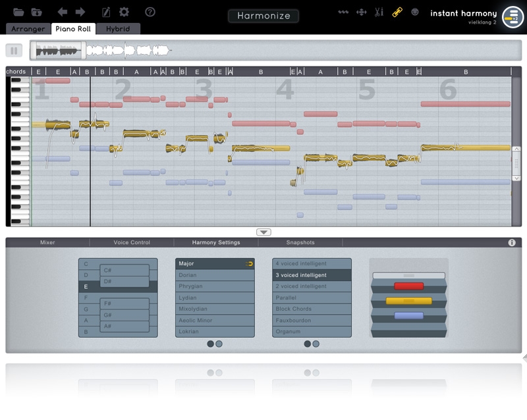Select 4 voiced intelligent harmony
The height and width of the screenshot is (420, 527).
pos(312,264)
